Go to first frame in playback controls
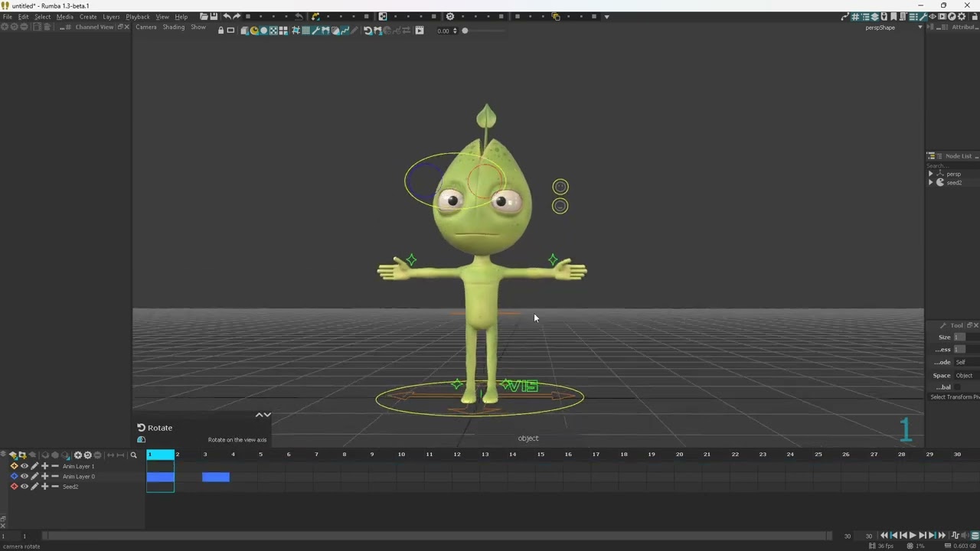 pos(884,536)
